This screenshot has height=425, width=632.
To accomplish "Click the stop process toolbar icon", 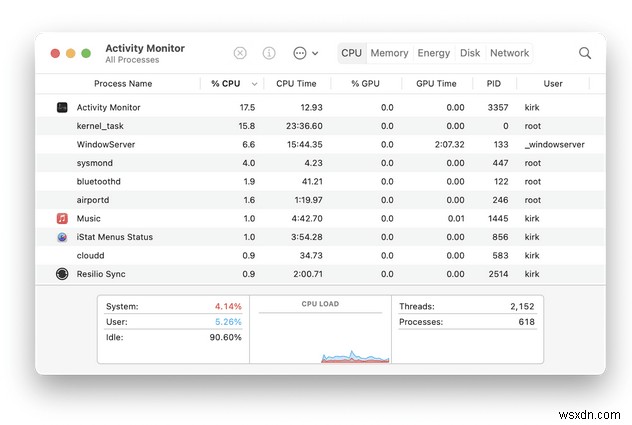I will (x=240, y=53).
